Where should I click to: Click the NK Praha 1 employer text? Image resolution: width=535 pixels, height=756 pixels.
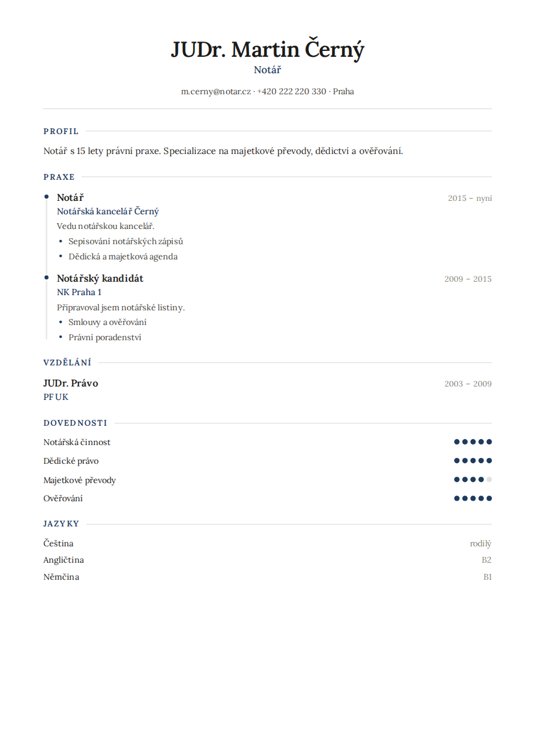click(x=79, y=292)
